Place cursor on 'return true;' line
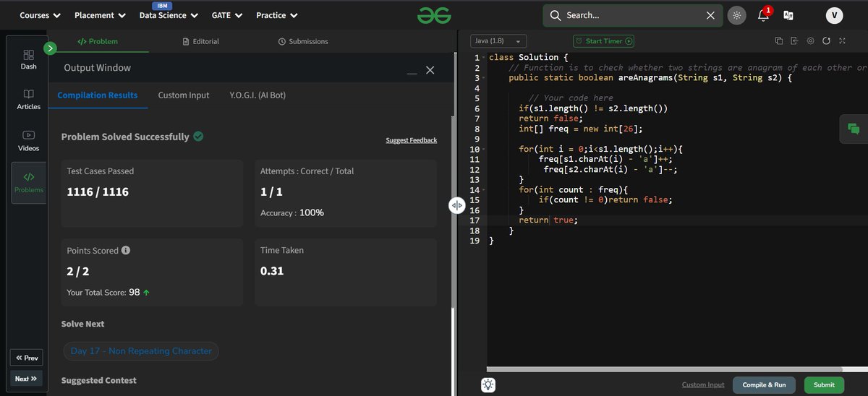 548,220
